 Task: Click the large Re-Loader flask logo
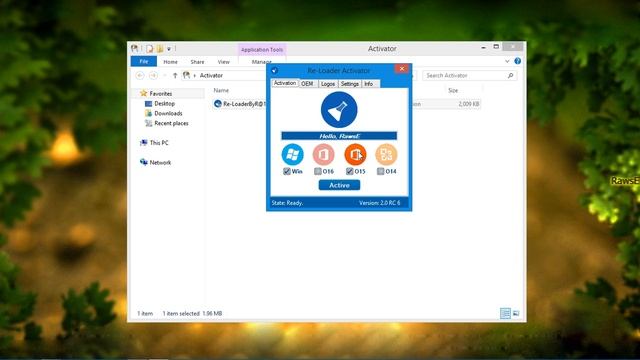pos(339,110)
